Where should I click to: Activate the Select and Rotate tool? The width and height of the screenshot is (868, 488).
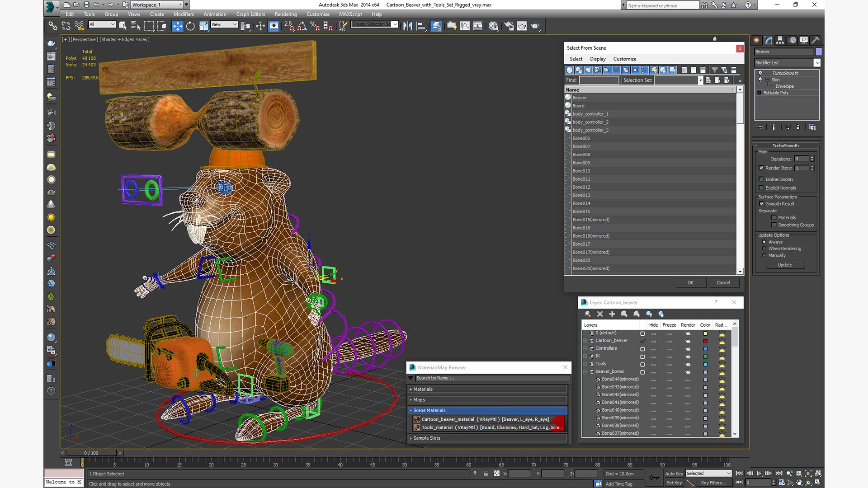pos(190,26)
